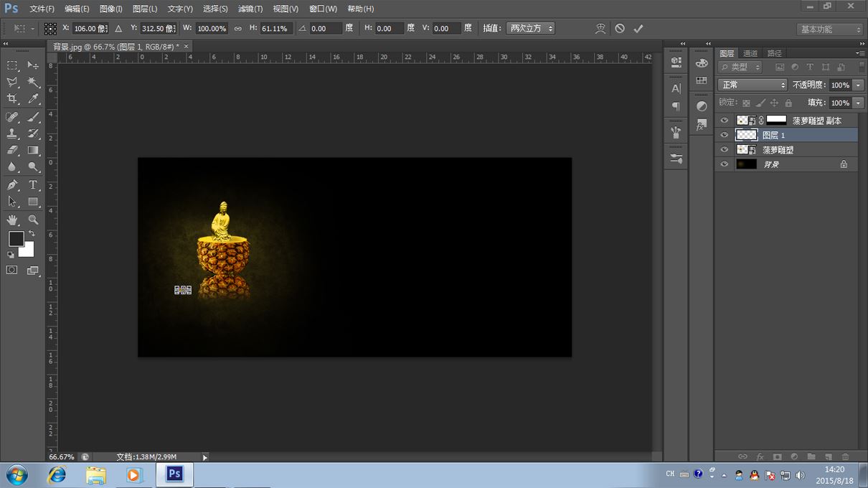Toggle visibility of 菠萝雕塑 layer
Viewport: 868px width, 488px height.
click(724, 149)
